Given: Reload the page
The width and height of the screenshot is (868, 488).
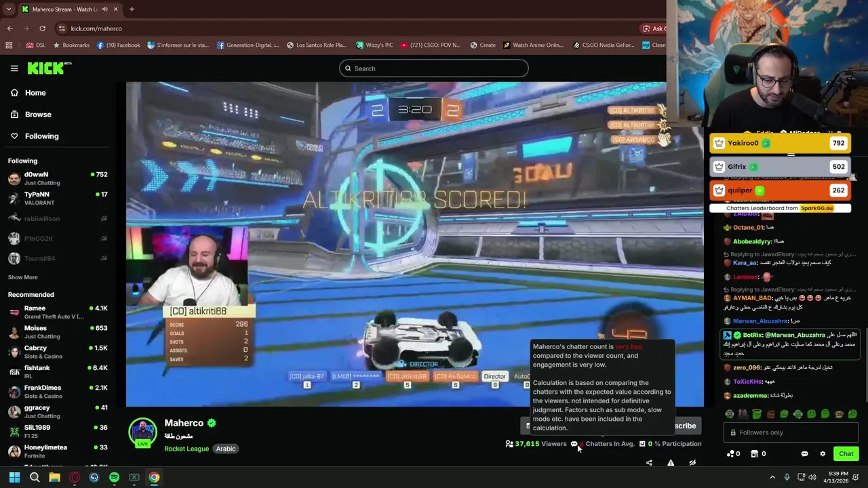Looking at the screenshot, I should 42,28.
